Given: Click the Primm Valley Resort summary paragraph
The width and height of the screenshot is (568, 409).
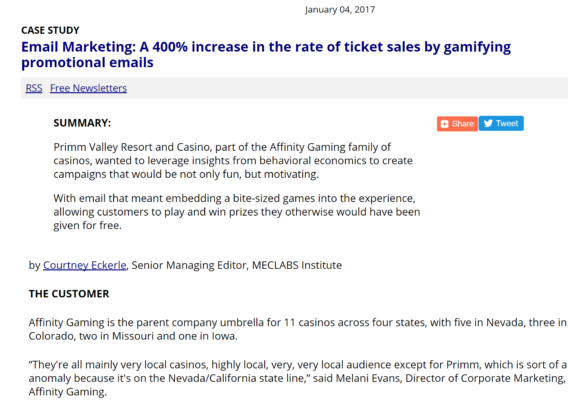Looking at the screenshot, I should (x=233, y=160).
